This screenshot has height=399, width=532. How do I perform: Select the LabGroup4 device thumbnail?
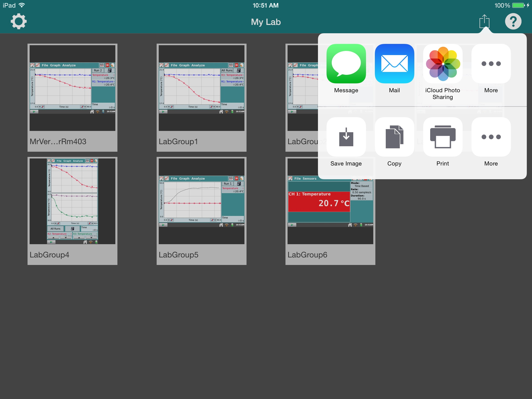72,201
